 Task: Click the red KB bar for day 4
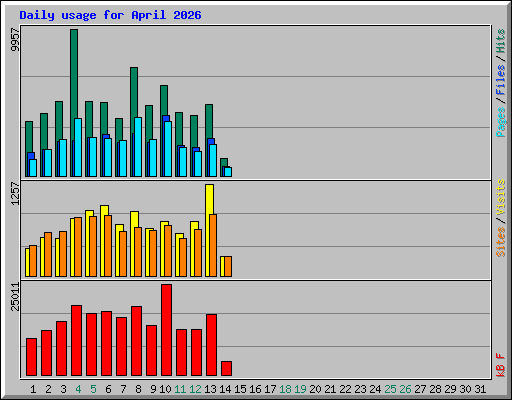point(76,340)
